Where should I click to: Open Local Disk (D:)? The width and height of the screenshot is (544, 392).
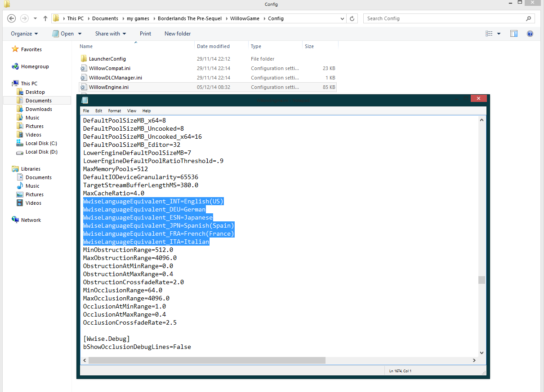[41, 152]
